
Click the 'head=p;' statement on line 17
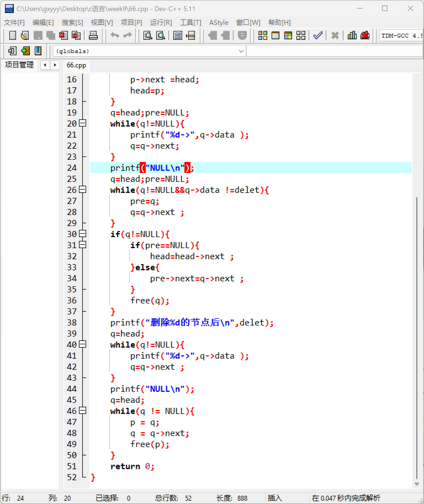pyautogui.click(x=147, y=90)
